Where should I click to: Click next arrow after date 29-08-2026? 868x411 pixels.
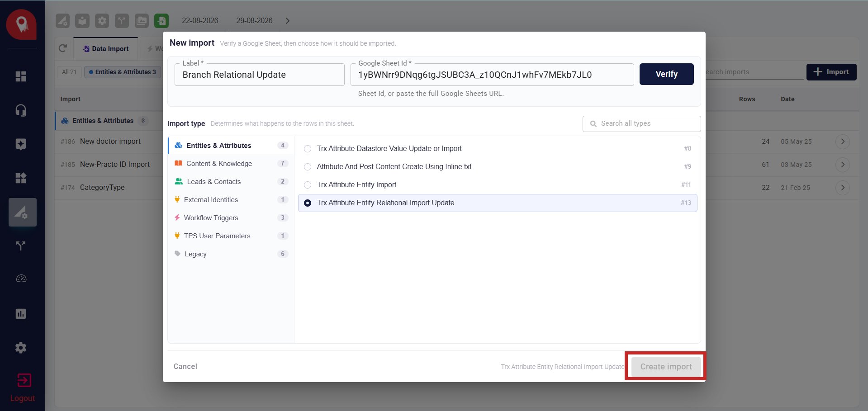click(x=288, y=21)
